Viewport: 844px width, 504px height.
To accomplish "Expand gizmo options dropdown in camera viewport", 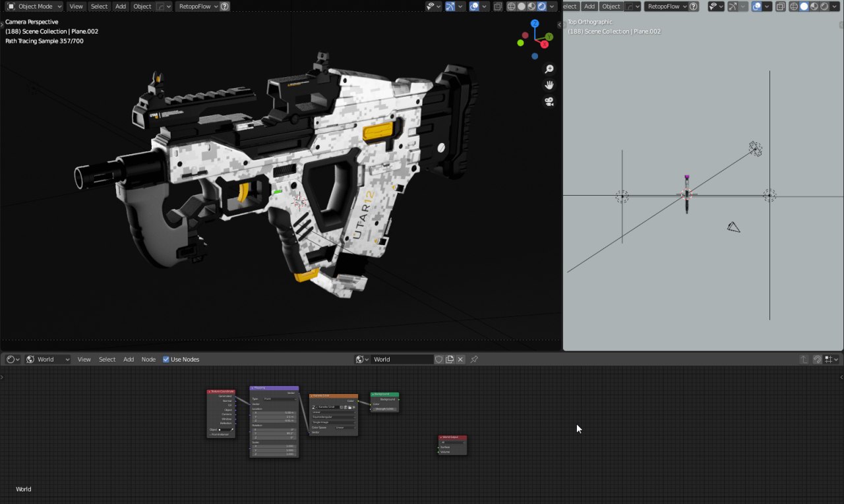I will pos(461,7).
